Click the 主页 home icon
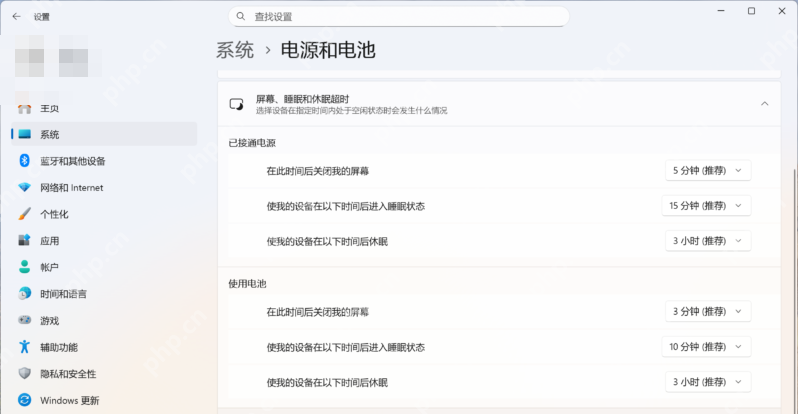 coord(24,108)
